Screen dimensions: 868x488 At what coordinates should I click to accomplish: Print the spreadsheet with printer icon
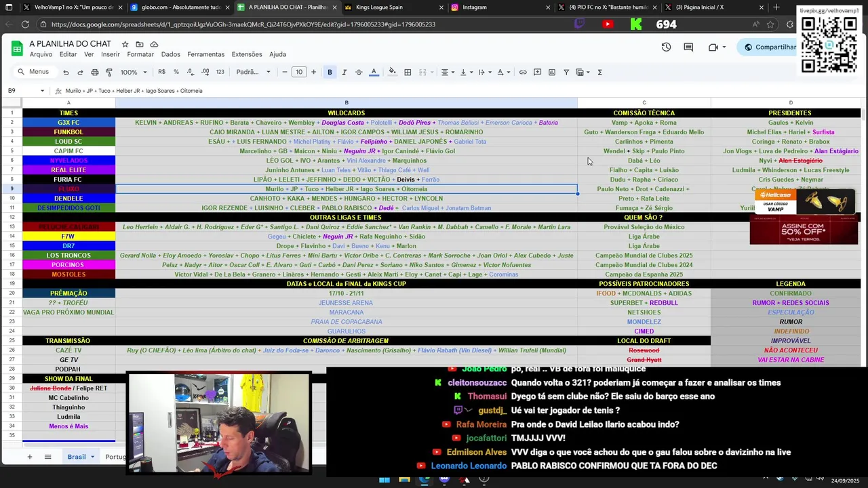pyautogui.click(x=94, y=72)
